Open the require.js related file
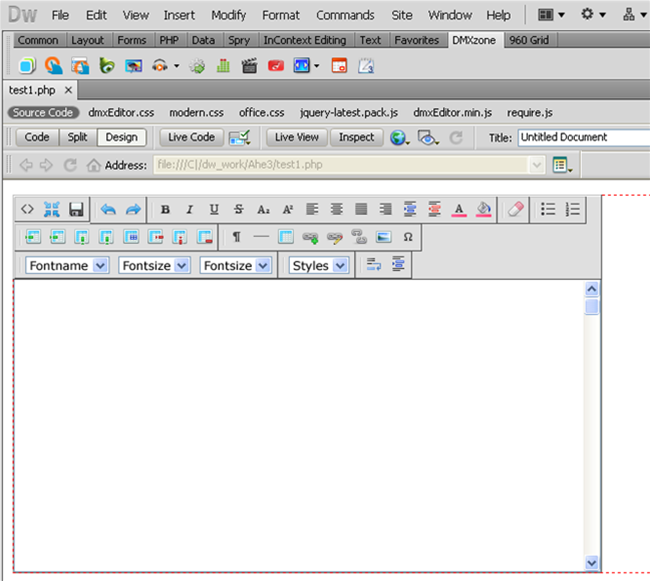Screen dimensions: 650x581 pyautogui.click(x=529, y=113)
